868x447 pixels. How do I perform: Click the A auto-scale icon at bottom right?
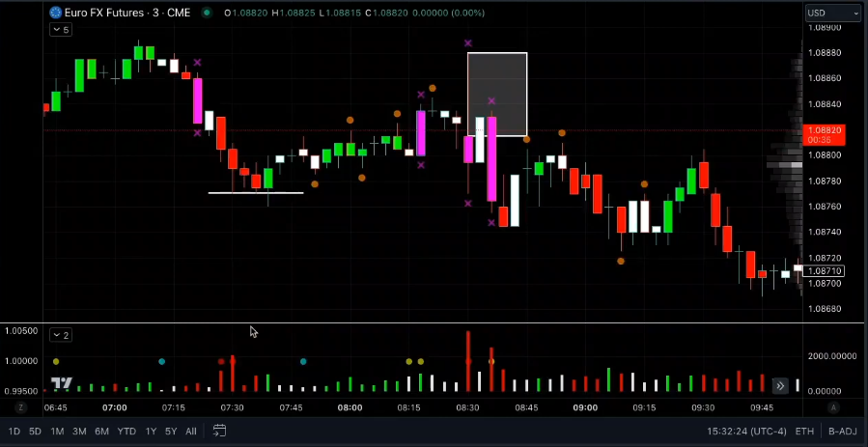point(833,407)
